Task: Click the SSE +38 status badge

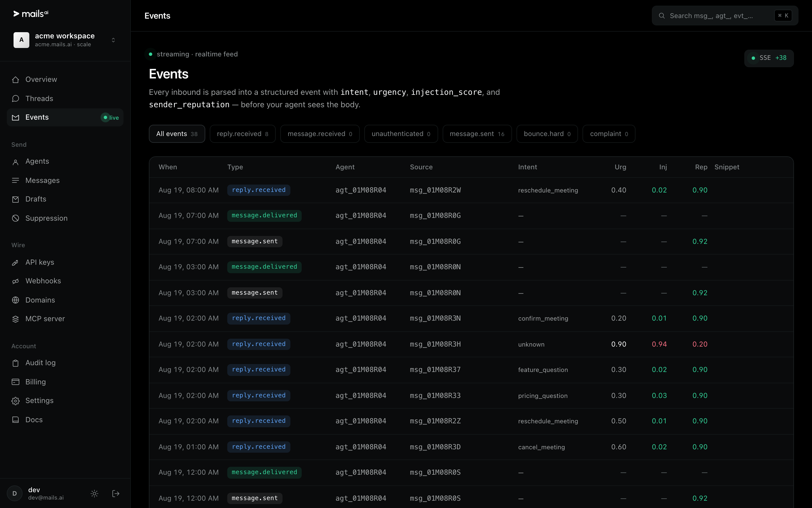Action: (x=769, y=58)
